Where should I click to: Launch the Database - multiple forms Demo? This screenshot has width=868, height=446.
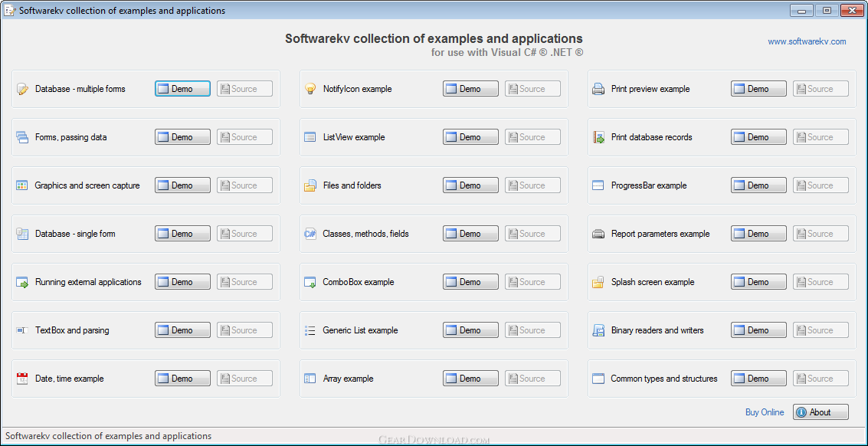click(182, 89)
